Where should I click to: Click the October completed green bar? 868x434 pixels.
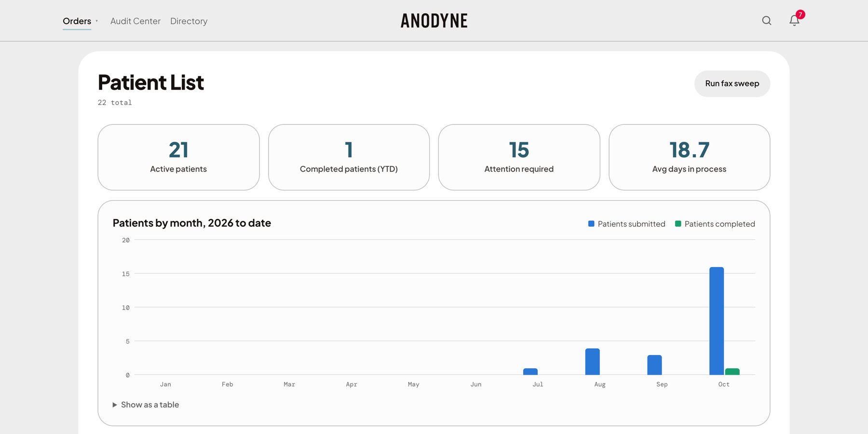(732, 371)
